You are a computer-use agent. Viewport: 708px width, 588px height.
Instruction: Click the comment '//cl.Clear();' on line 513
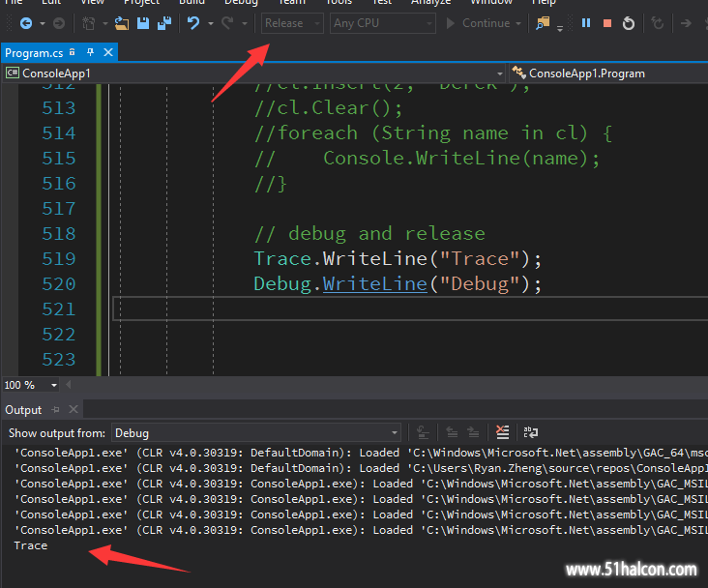click(x=328, y=108)
